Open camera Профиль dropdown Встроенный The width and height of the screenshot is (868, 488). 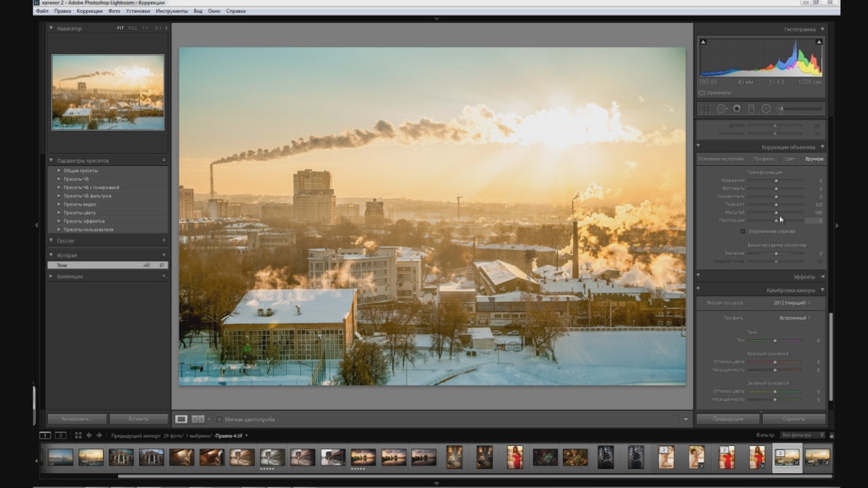[795, 318]
